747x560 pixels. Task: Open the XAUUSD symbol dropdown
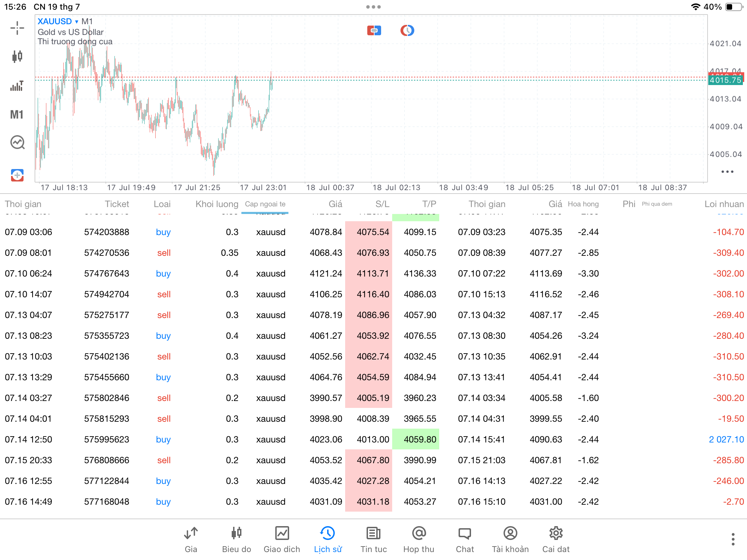(x=58, y=21)
